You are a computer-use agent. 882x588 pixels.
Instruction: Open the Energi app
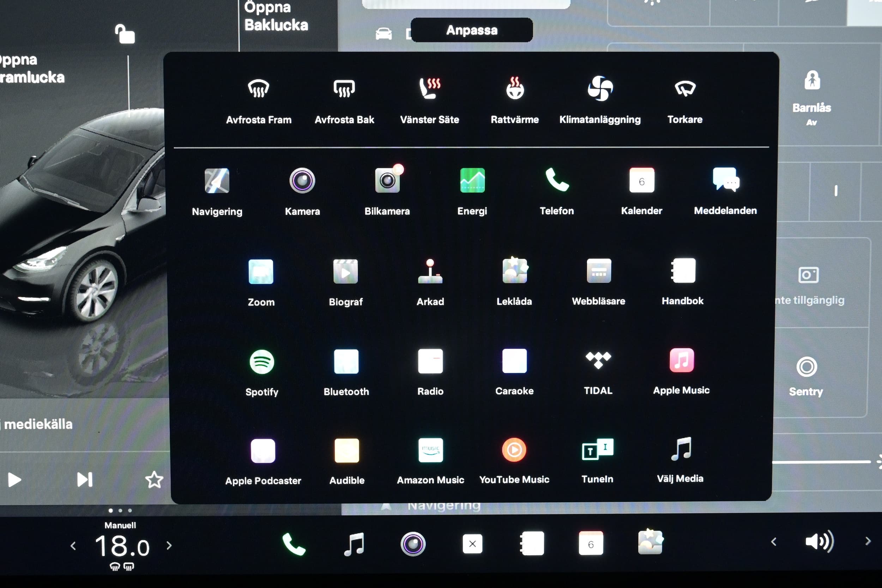click(472, 191)
